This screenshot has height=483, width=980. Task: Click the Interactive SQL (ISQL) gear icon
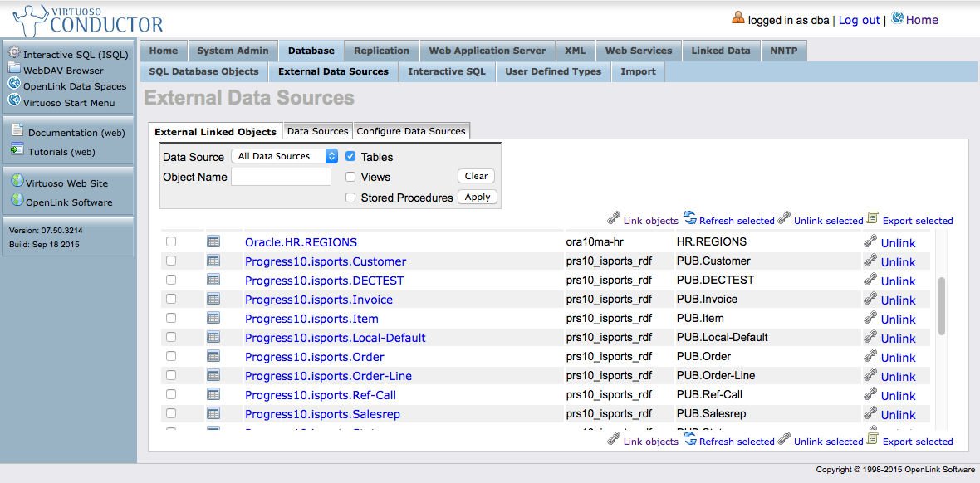[x=14, y=53]
